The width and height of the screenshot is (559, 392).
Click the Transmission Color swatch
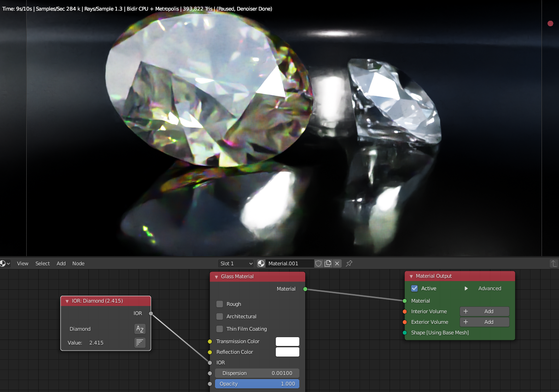[x=287, y=341]
